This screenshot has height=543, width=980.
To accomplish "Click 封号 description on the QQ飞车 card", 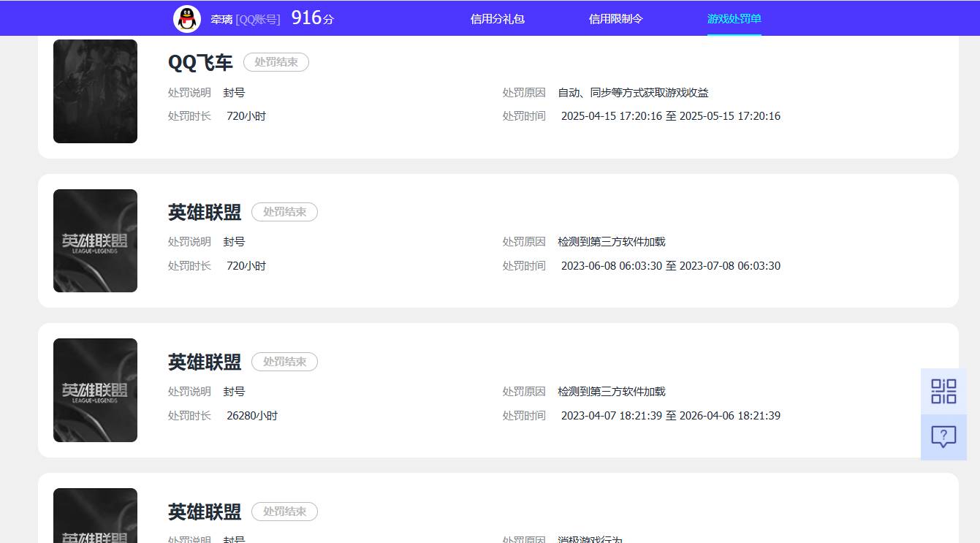I will pos(234,93).
